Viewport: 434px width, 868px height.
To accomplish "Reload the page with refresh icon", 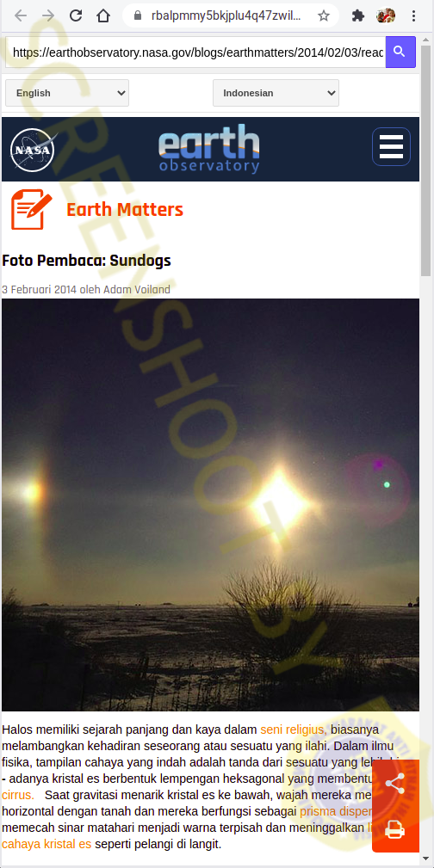I will pyautogui.click(x=76, y=15).
